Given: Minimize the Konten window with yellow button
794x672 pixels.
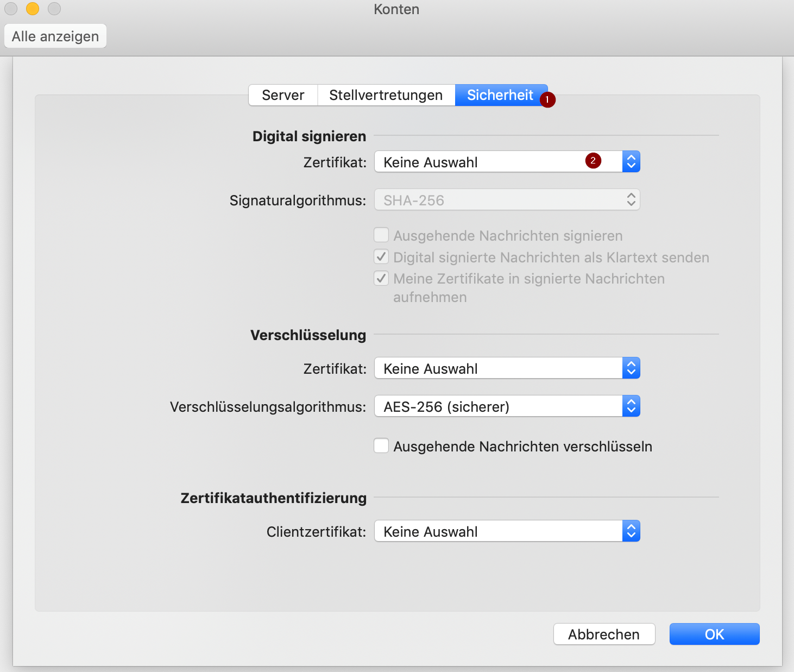Looking at the screenshot, I should click(33, 9).
